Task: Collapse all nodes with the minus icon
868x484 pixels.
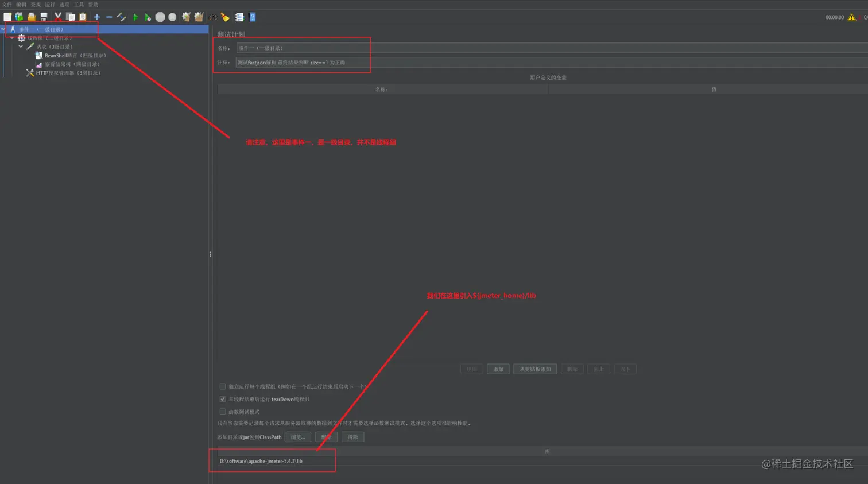Action: click(x=109, y=17)
